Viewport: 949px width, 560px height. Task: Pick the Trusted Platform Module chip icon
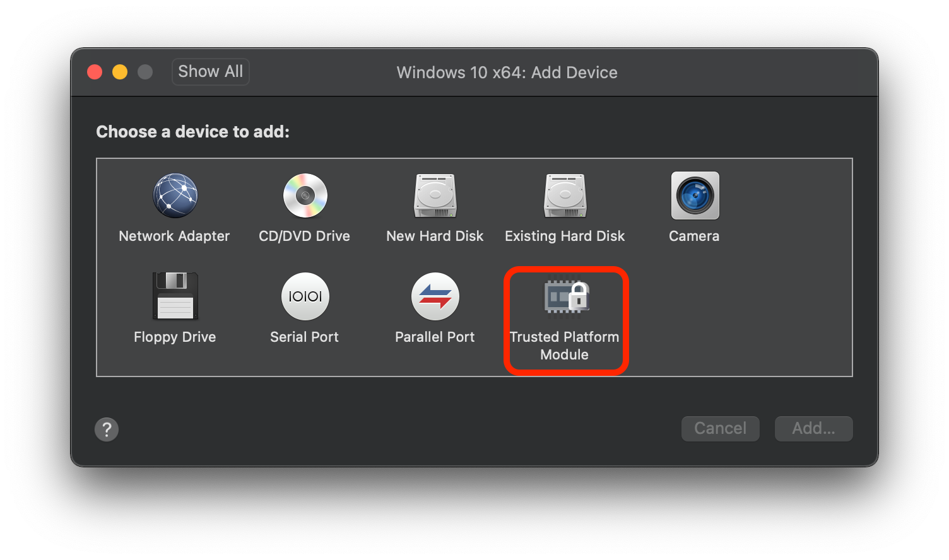coord(567,296)
